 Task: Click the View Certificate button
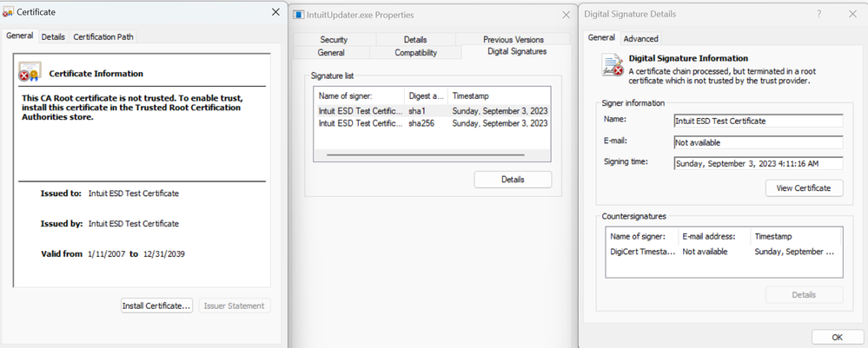coord(804,188)
